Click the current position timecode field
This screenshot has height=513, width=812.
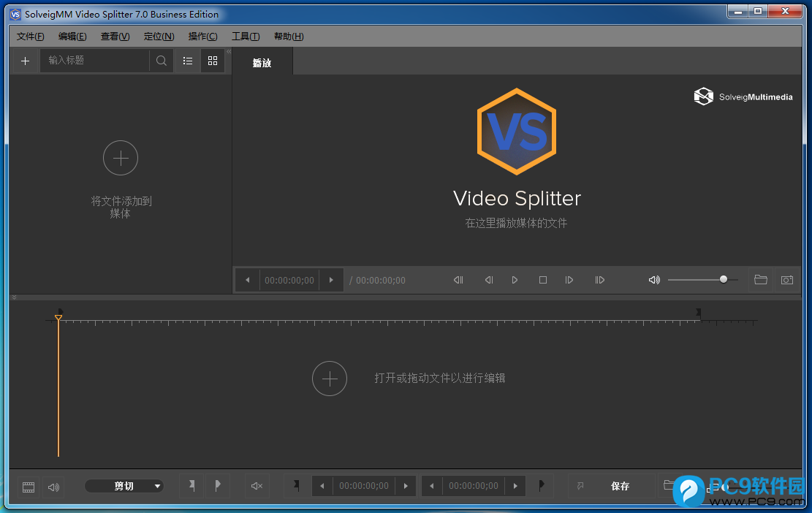point(289,280)
